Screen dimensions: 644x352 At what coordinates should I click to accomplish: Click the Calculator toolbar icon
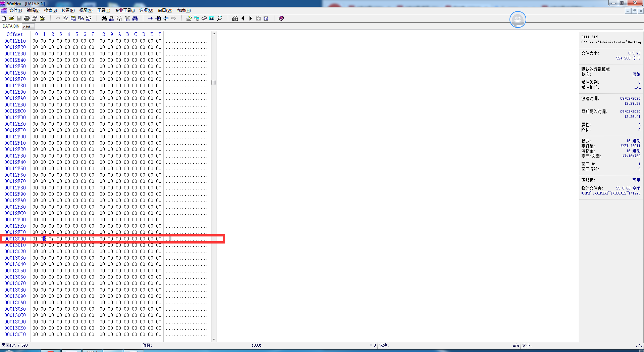pos(212,18)
